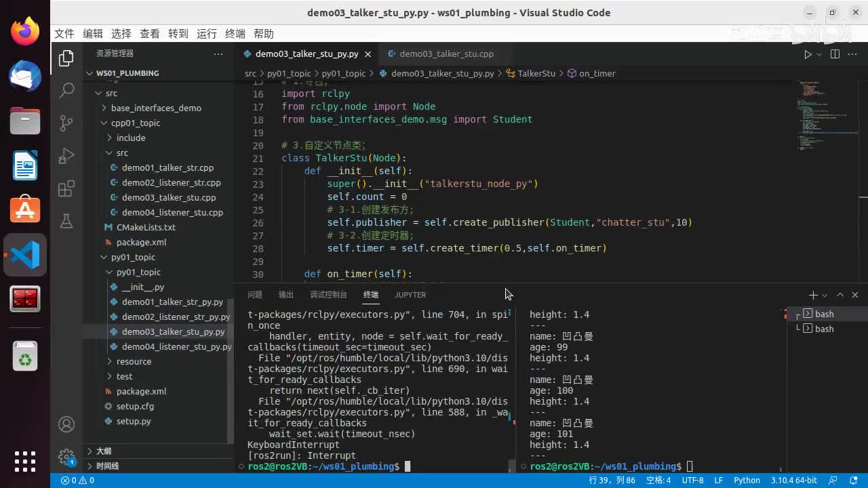Expand the 大纲 outline section
The height and width of the screenshot is (488, 868).
tap(104, 451)
